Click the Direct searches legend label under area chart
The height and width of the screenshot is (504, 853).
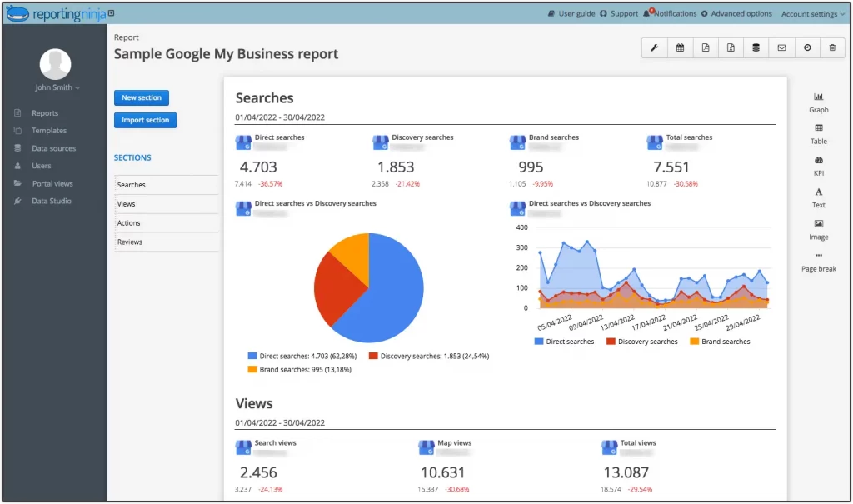[570, 342]
